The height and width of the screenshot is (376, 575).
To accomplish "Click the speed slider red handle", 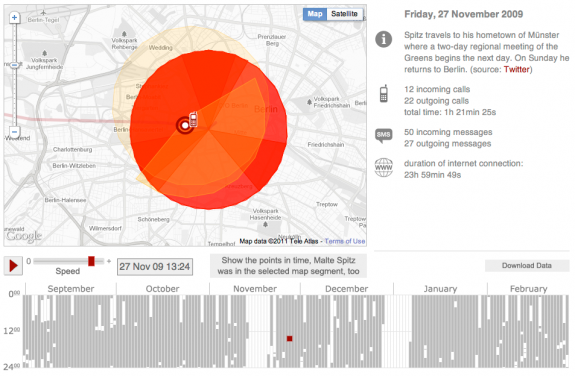I will [x=91, y=261].
